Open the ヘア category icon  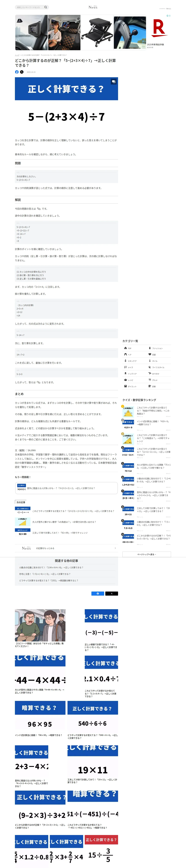[126, 354]
